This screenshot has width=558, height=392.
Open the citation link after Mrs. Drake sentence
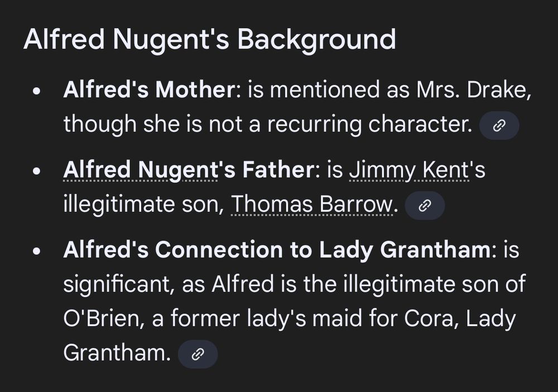tap(498, 125)
